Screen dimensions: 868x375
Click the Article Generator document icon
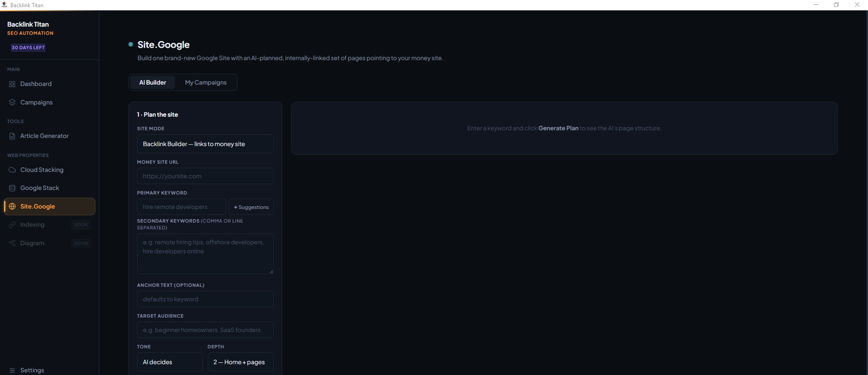click(12, 136)
